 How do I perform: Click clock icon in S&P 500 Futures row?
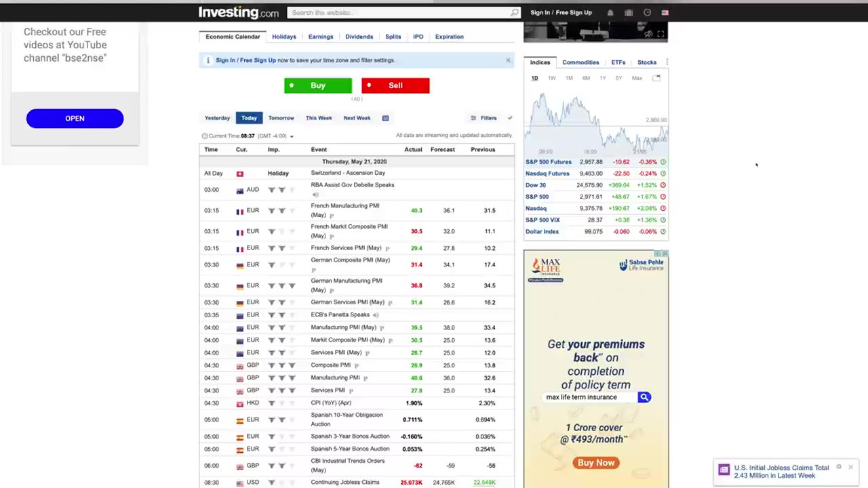[663, 162]
